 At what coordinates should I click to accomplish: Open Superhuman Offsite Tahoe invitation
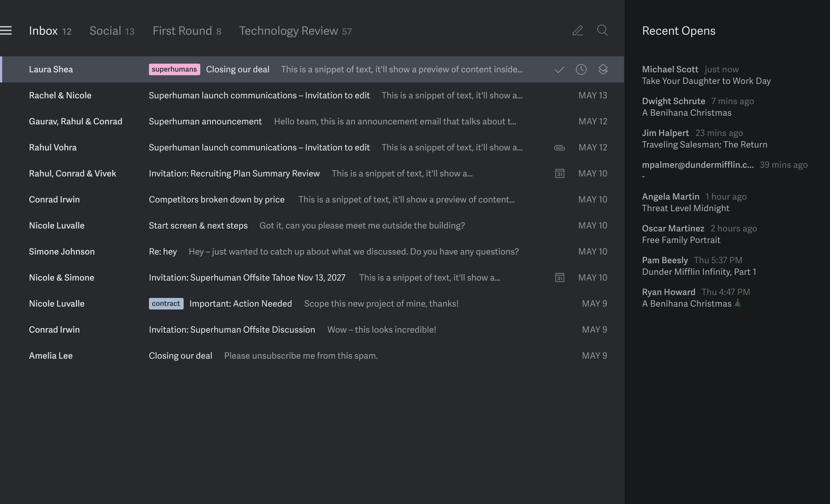pos(312,278)
